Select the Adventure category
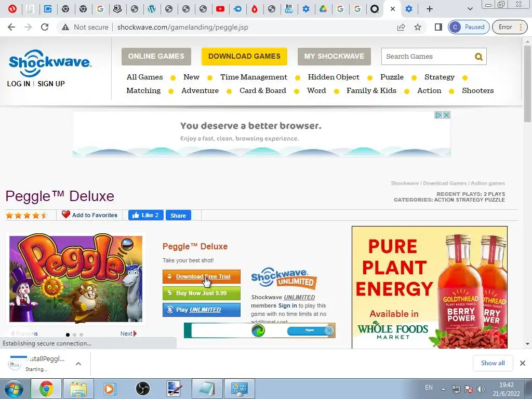 pos(200,90)
